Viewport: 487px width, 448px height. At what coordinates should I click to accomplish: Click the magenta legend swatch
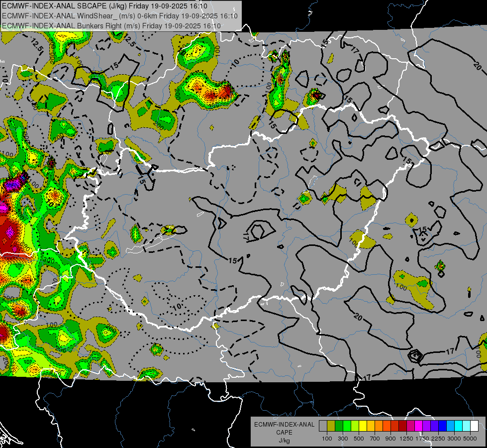(419, 426)
